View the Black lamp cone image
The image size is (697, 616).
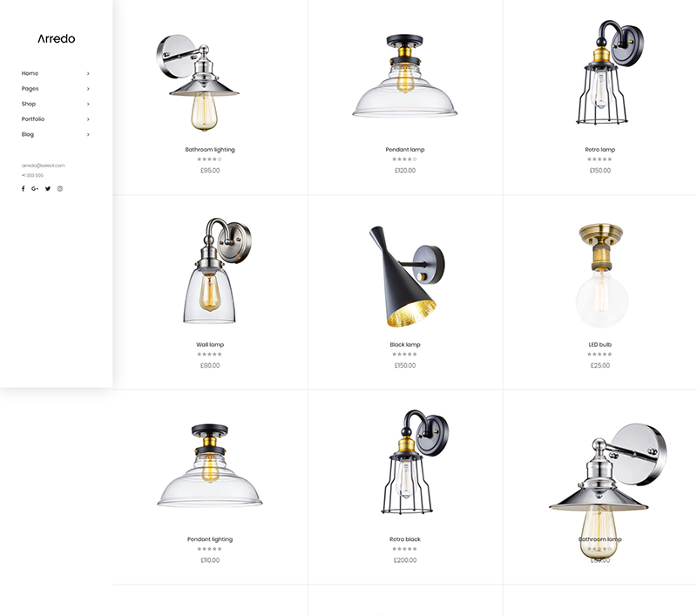click(x=406, y=276)
